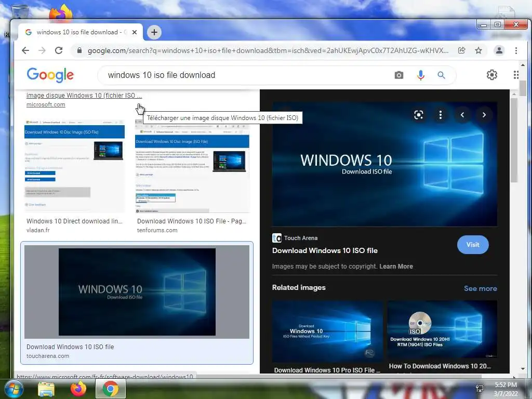
Task: Open Chrome profile avatar menu
Action: (499, 50)
